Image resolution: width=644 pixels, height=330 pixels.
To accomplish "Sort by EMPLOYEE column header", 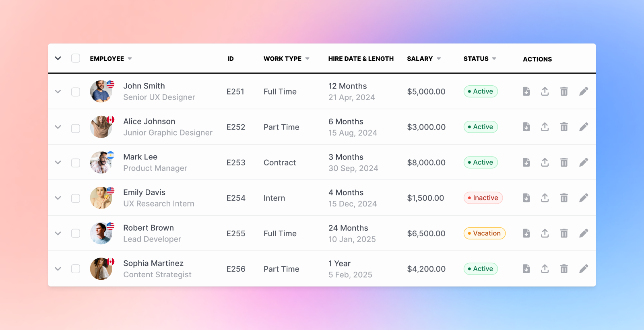I will (106, 58).
